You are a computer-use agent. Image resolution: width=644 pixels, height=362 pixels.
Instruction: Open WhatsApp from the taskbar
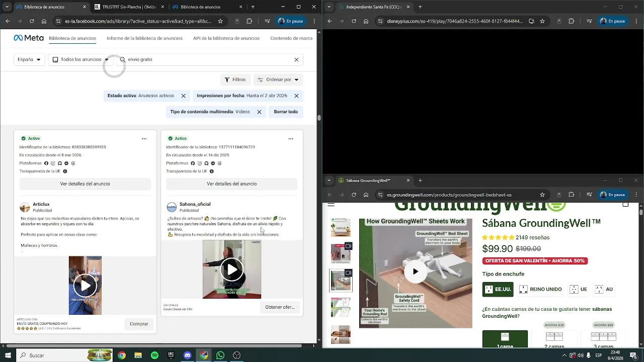[220, 355]
